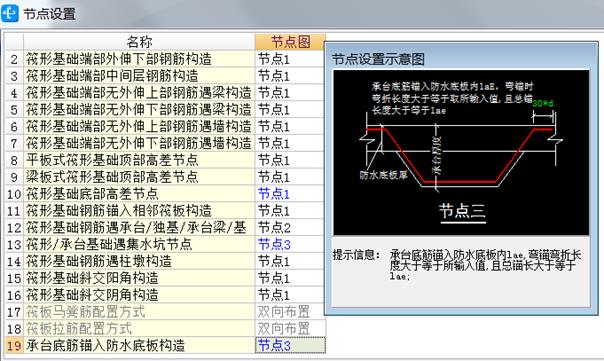Select row 梁板式筏形基础顶部高差节点
604x361 pixels.
(139, 177)
